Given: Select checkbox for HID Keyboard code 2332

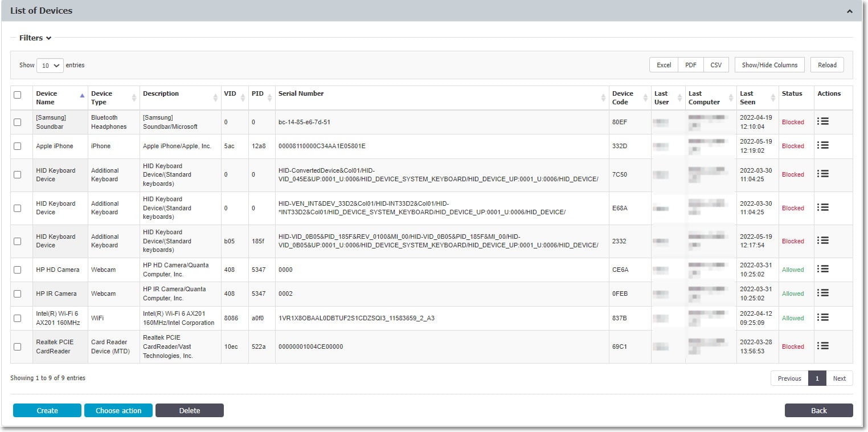Looking at the screenshot, I should (x=18, y=241).
